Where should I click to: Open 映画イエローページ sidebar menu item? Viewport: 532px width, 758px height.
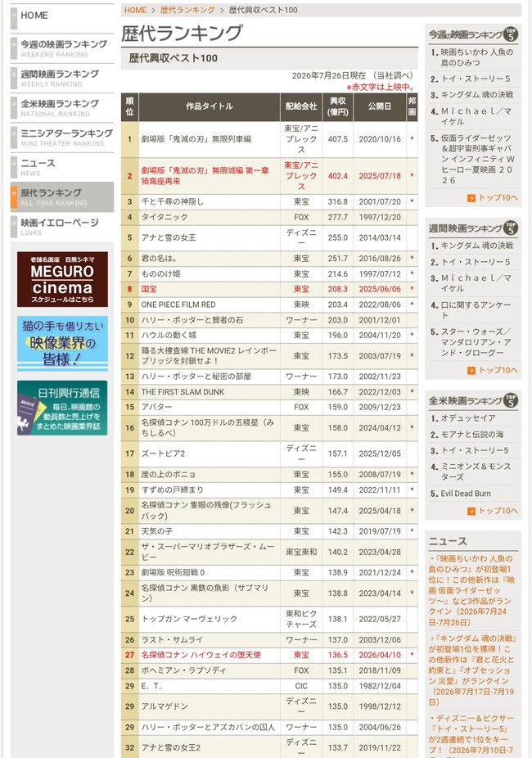(62, 226)
